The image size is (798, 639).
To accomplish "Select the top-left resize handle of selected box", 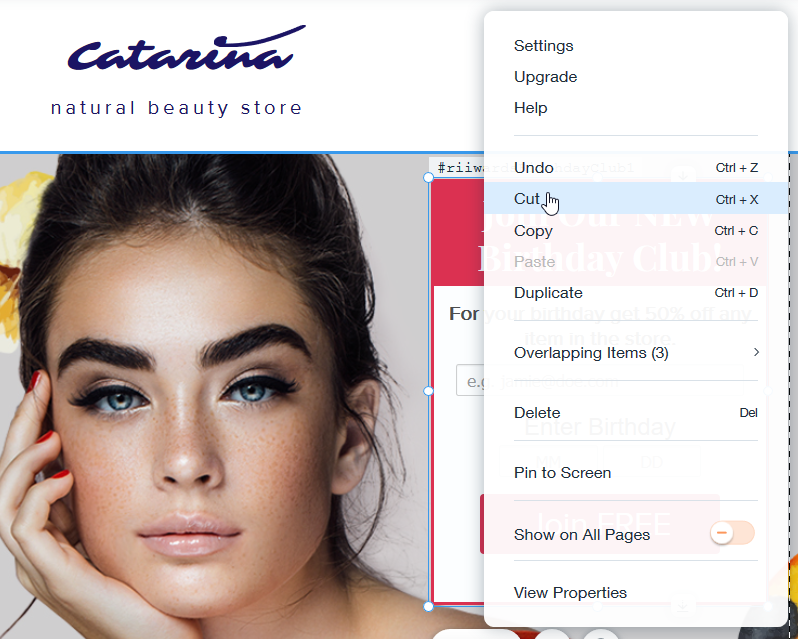I will click(429, 177).
